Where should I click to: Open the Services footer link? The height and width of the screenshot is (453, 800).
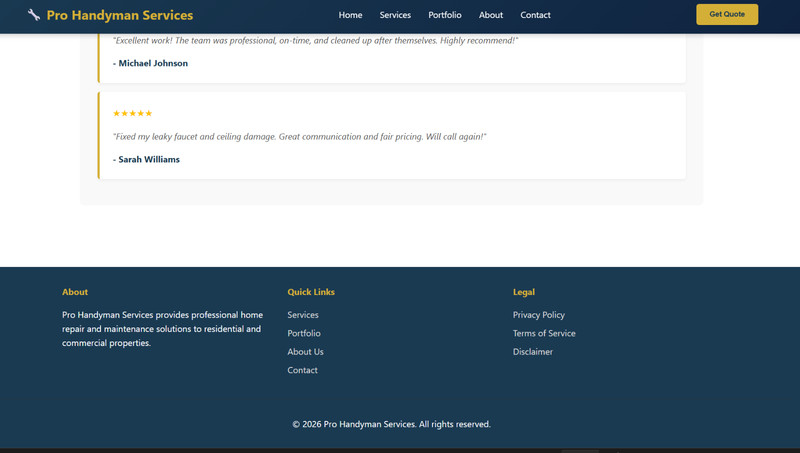click(303, 315)
